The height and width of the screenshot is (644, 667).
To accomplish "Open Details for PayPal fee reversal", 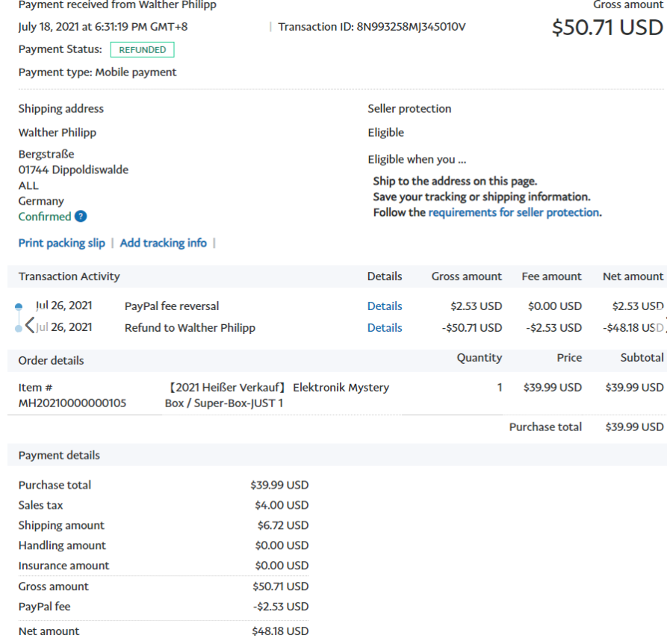I will pyautogui.click(x=384, y=306).
